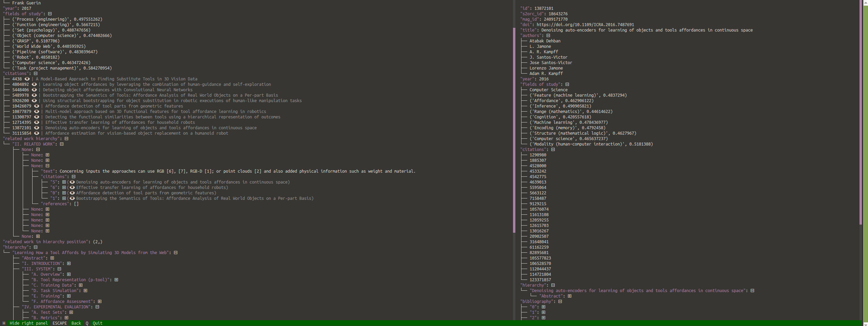Toggle eye for related-work citation "6"
The height and width of the screenshot is (326, 868).
(72, 188)
